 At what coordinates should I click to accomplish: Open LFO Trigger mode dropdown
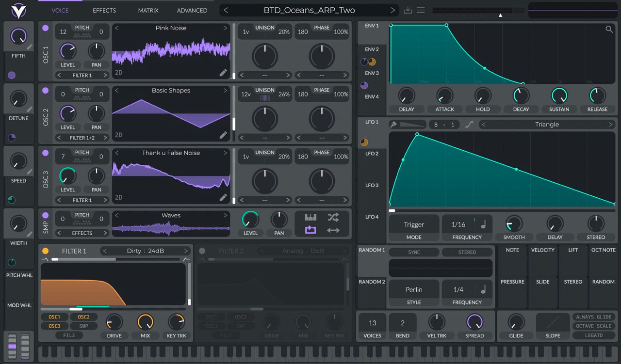click(414, 224)
